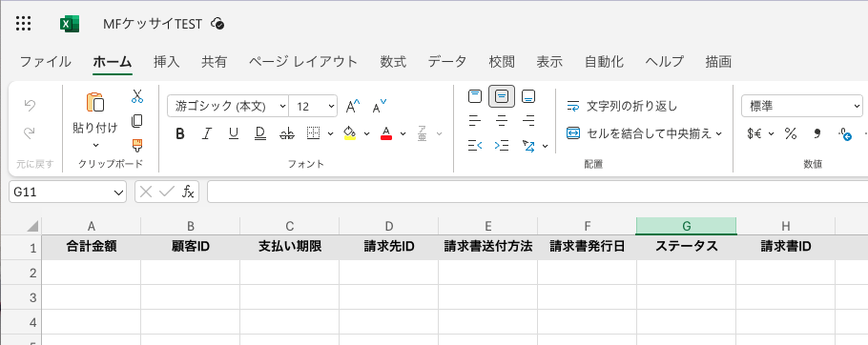The width and height of the screenshot is (868, 345).
Task: Decrease font size with Av icon
Action: (380, 106)
